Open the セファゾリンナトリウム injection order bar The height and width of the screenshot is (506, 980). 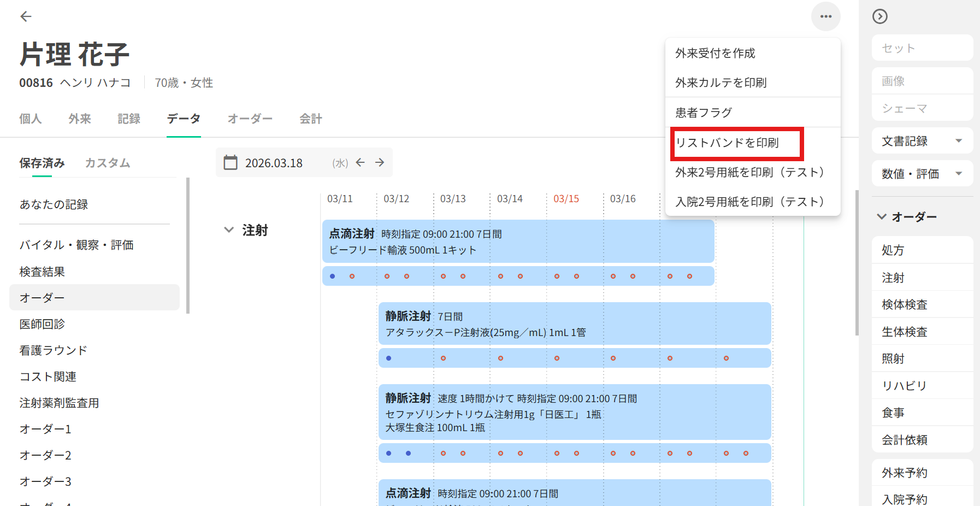[575, 412]
